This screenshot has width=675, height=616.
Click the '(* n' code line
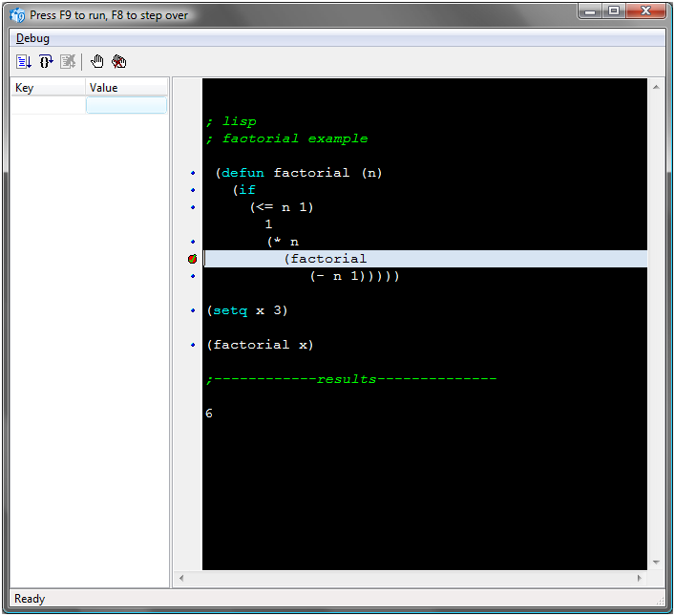(x=283, y=242)
